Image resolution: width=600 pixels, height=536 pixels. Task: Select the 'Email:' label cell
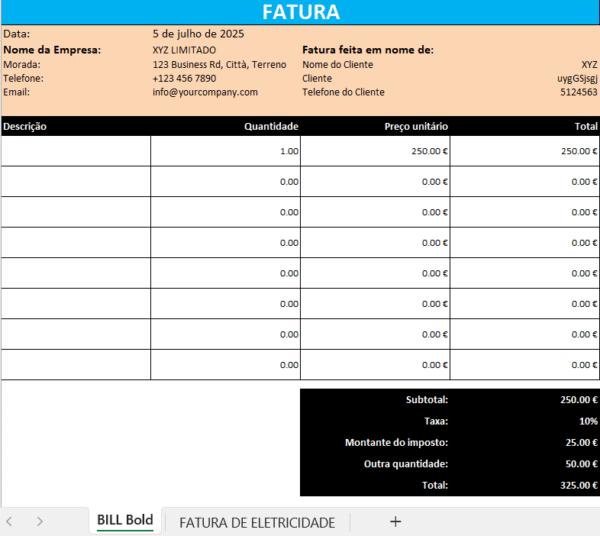(16, 92)
